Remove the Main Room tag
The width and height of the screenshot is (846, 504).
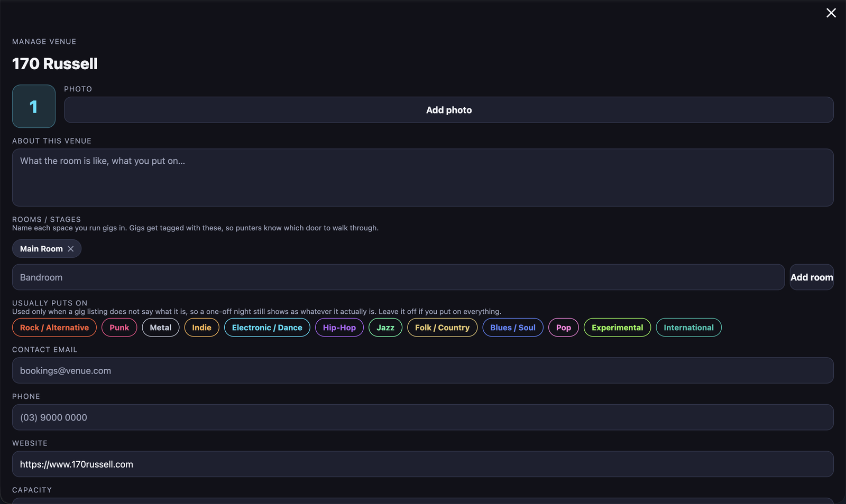coord(71,249)
